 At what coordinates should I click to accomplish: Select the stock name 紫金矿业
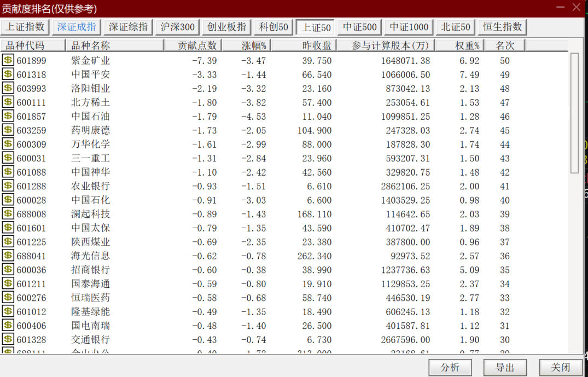coord(90,60)
